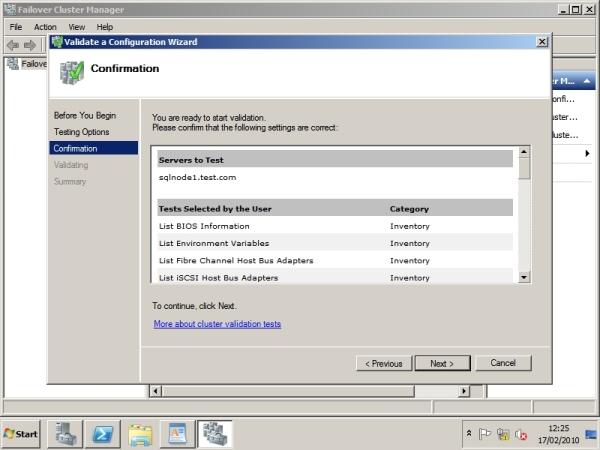600x450 pixels.
Task: Close the wizard with the X button
Action: pyautogui.click(x=542, y=42)
